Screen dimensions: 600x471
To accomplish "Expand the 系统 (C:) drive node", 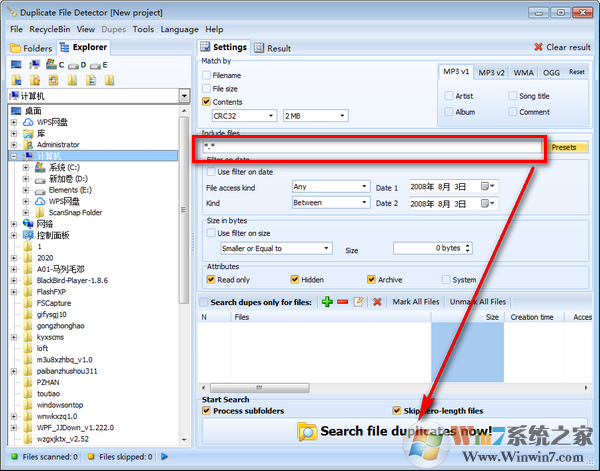I will coord(26,167).
